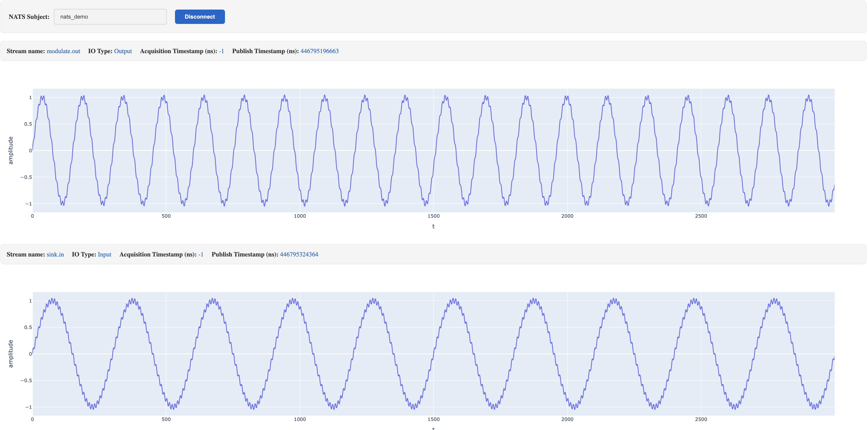Click the 1500 x-axis tick on top chart
The width and height of the screenshot is (868, 430).
click(x=433, y=216)
